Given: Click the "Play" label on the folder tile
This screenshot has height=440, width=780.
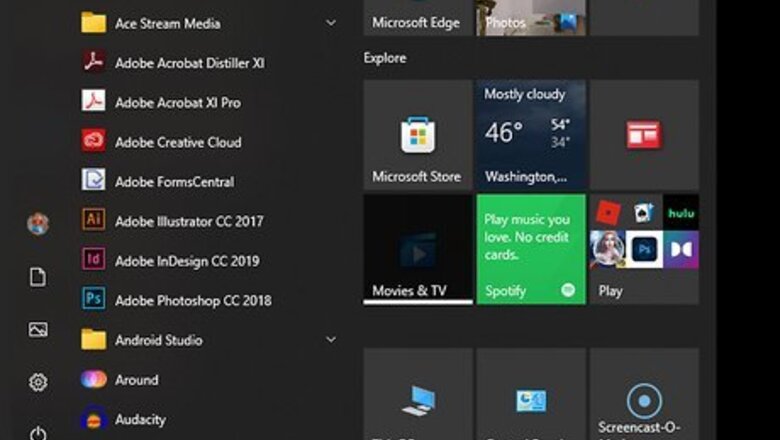Looking at the screenshot, I should [x=610, y=291].
